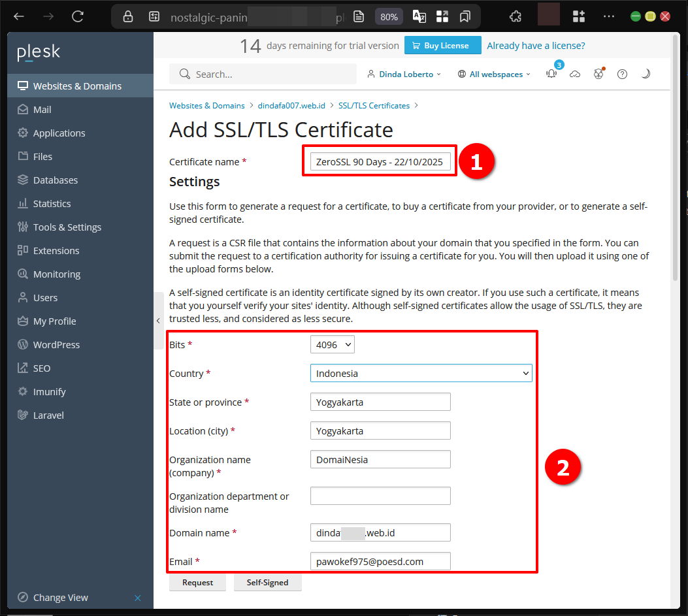Open the help question mark icon
The width and height of the screenshot is (688, 616).
(x=622, y=74)
